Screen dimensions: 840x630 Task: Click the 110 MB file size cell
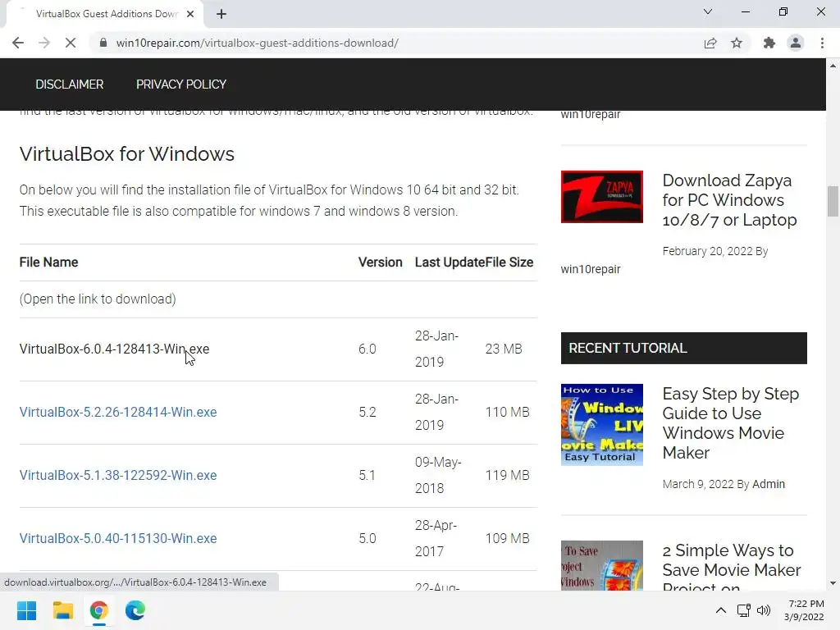coord(507,412)
